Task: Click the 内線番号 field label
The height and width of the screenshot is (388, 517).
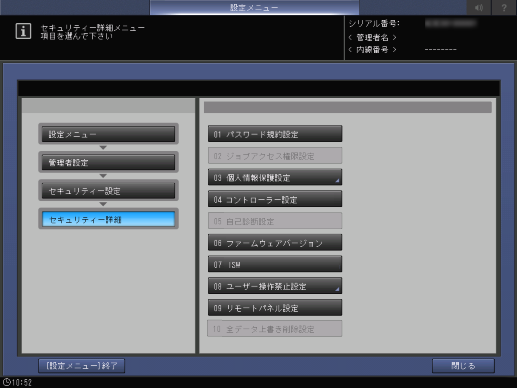Action: pos(372,50)
